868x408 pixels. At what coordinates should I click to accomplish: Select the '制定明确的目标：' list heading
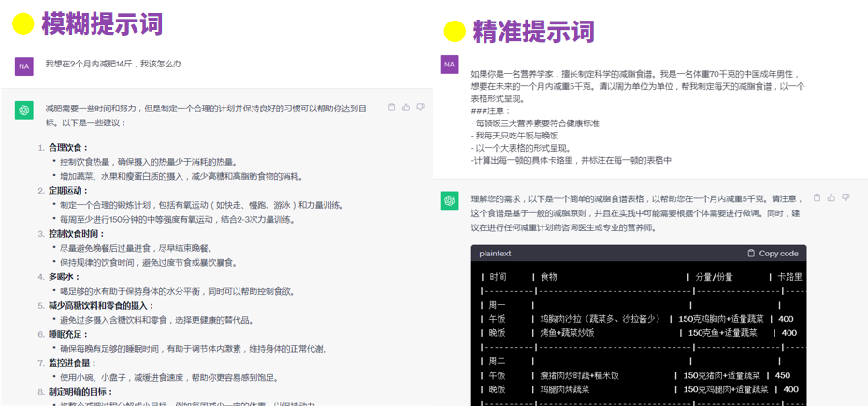(80, 392)
